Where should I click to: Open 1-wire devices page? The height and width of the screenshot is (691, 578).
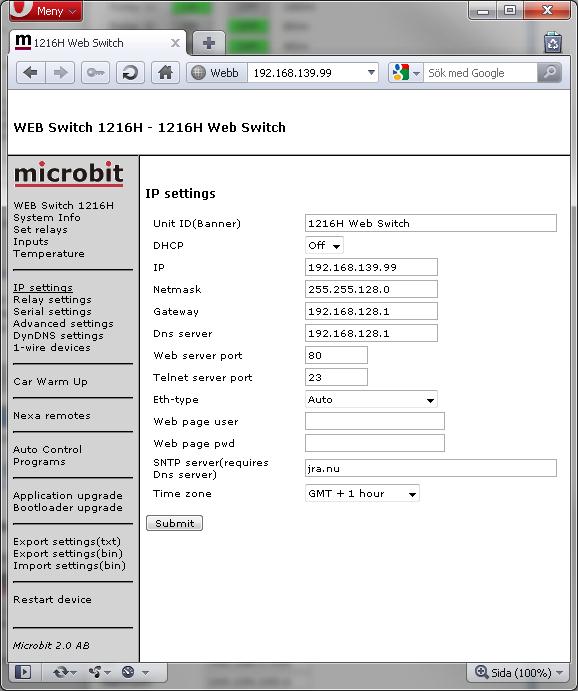[52, 347]
